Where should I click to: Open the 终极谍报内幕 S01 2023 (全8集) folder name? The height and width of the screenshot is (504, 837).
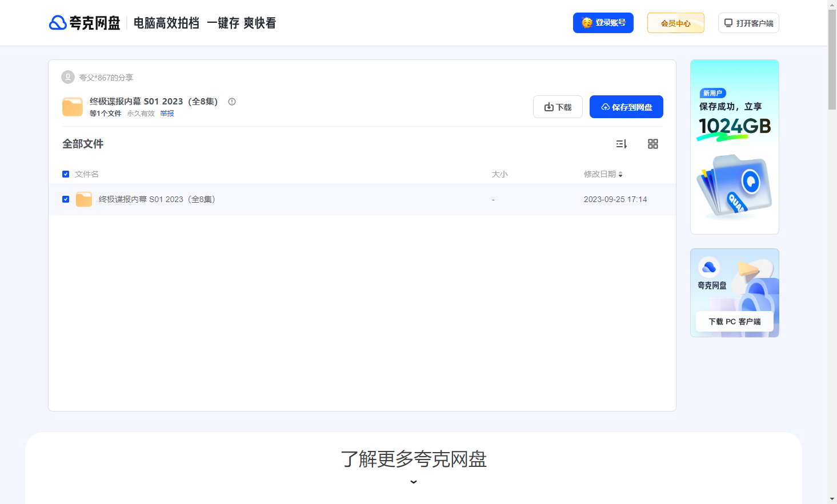coord(157,199)
